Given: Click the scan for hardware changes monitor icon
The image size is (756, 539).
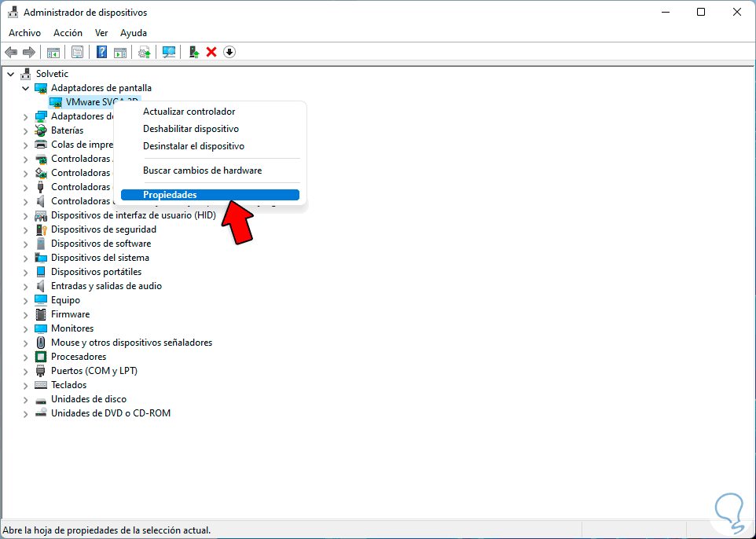Looking at the screenshot, I should (169, 52).
